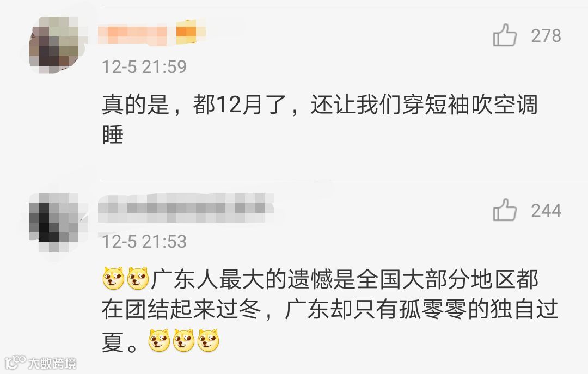Open the second commenter's gray blurred avatar
Viewport: 588px width, 374px height.
(56, 222)
